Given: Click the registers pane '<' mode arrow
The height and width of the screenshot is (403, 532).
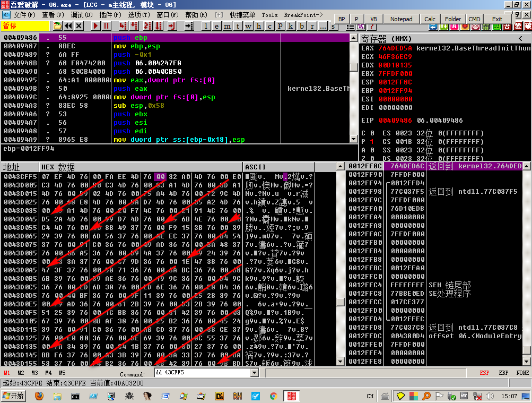Looking at the screenshot, I should click(x=521, y=38).
